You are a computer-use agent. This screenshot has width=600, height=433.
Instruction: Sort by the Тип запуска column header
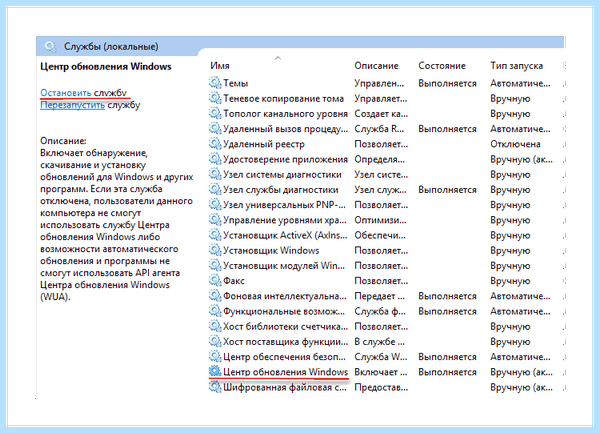pyautogui.click(x=517, y=66)
